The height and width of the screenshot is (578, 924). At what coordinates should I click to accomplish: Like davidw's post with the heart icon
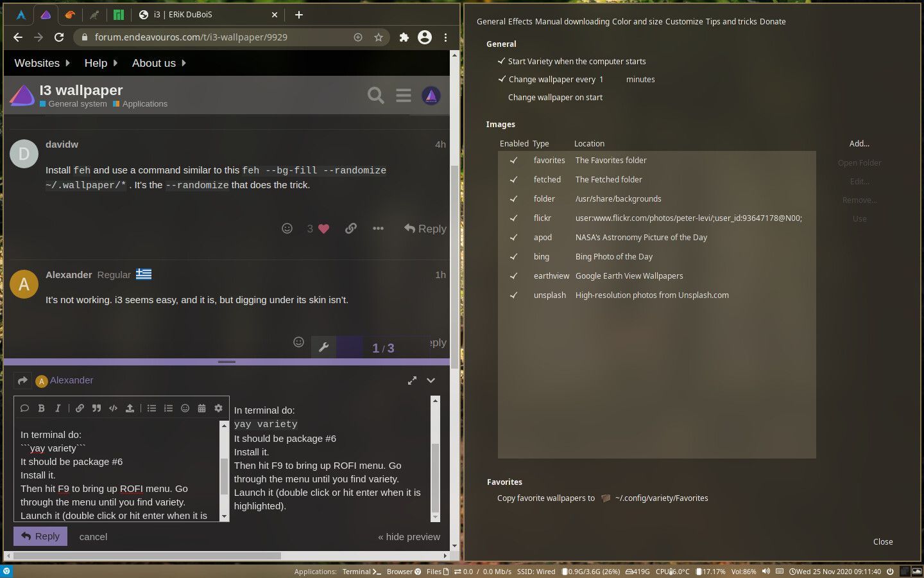coord(323,229)
